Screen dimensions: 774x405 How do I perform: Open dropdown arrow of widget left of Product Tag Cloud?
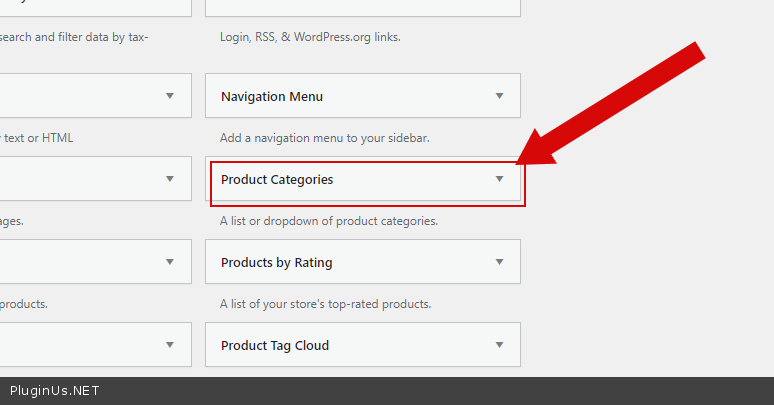click(x=170, y=345)
